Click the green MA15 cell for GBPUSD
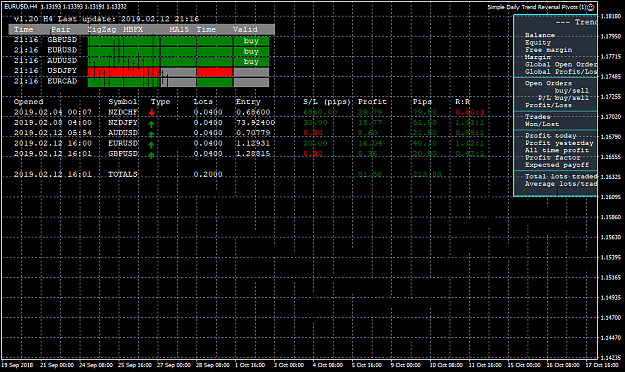 [178, 41]
